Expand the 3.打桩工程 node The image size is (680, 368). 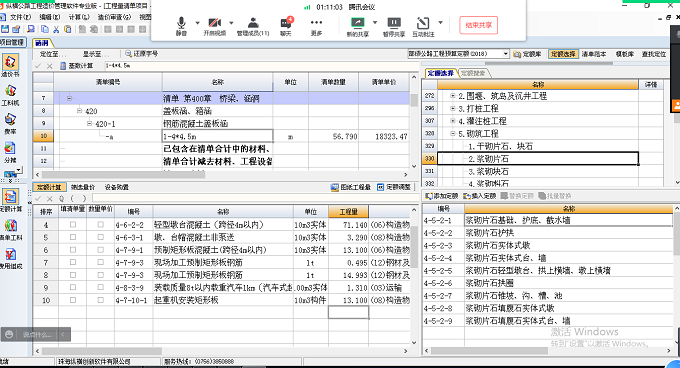coord(453,108)
